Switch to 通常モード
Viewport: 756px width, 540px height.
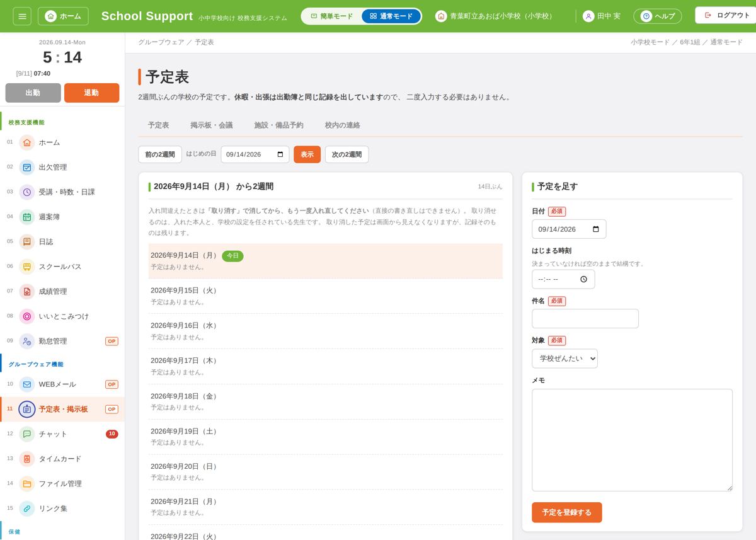(391, 16)
